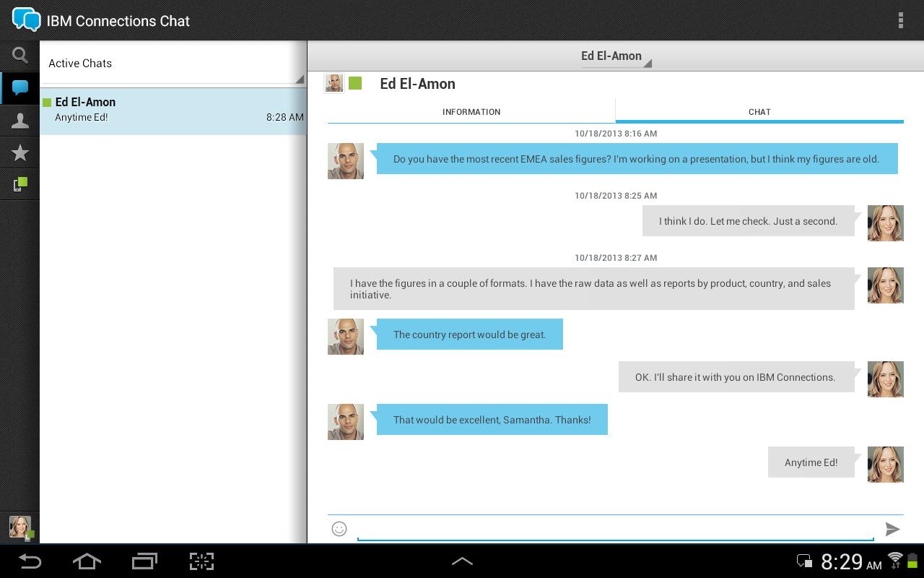Screen dimensions: 924x578
Task: Tap Samantha's profile avatar in the sidebar
Action: pyautogui.click(x=20, y=527)
